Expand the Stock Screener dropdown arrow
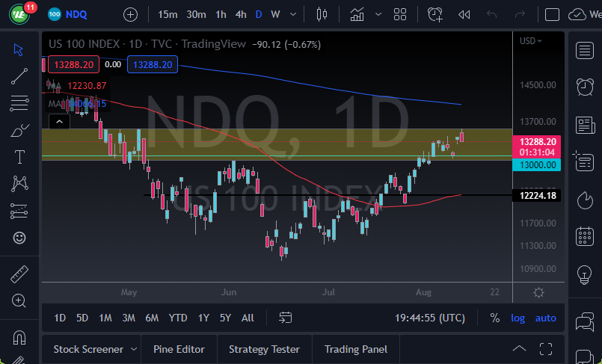Viewport: 602px width, 364px height. (134, 349)
